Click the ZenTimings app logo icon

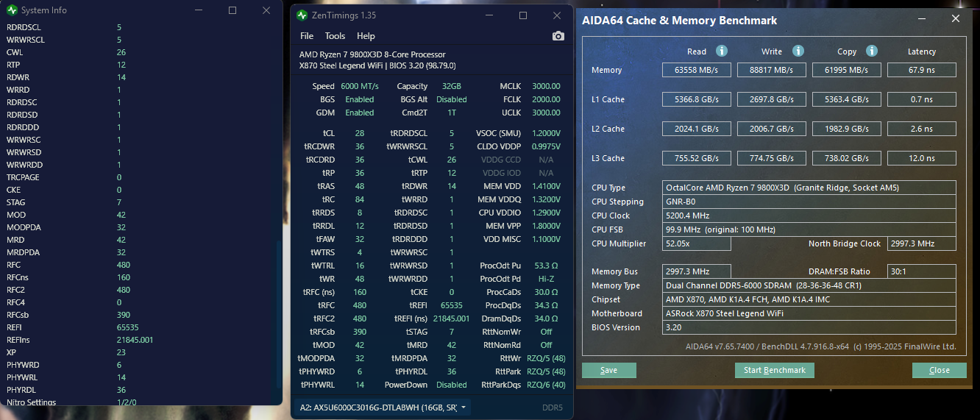302,15
